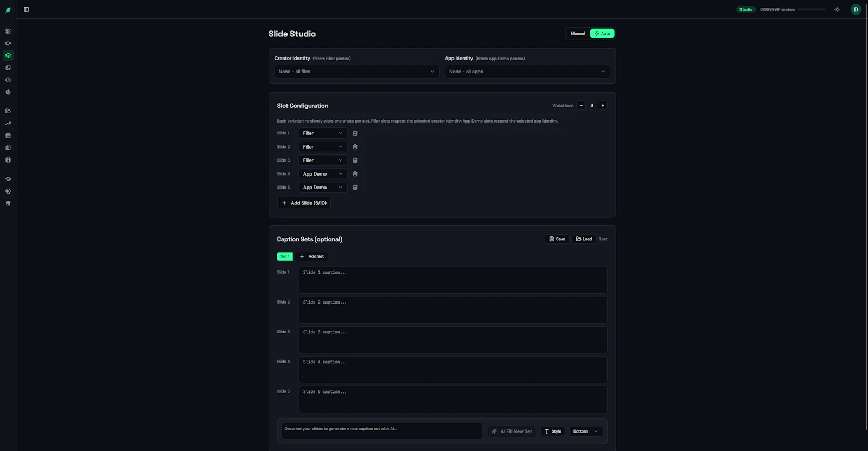868x451 pixels.
Task: Click the Caption Sets (optional) heading
Action: coord(310,239)
